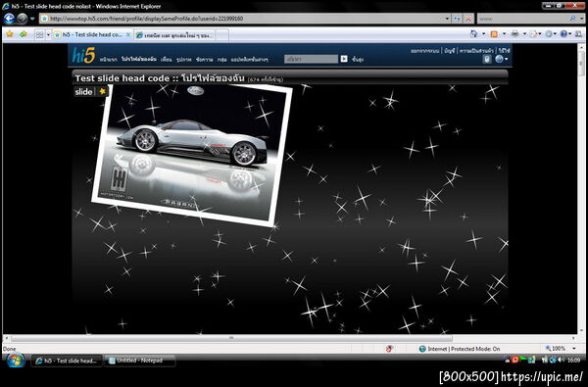Click the Forward navigation arrow
This screenshot has width=588, height=387.
pos(23,19)
